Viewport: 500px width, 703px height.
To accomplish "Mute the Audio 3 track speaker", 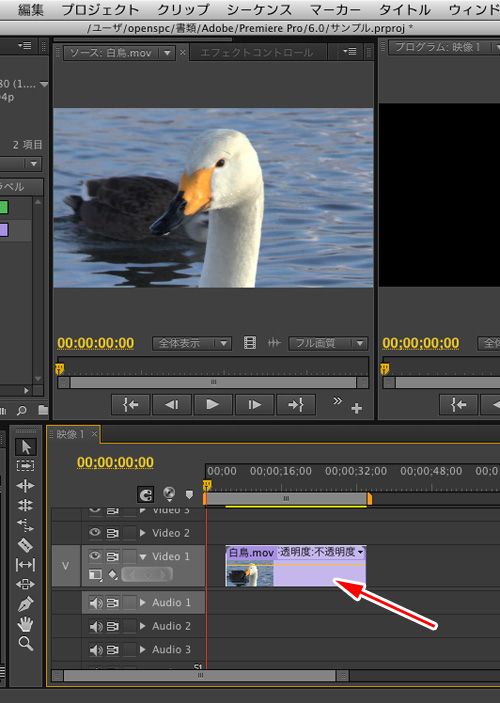I will [96, 650].
